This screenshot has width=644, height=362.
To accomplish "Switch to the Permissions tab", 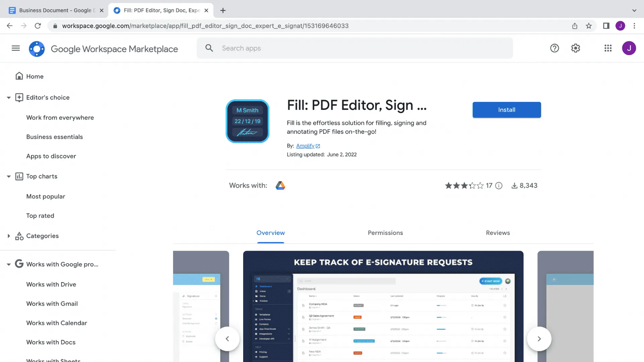I will [x=385, y=233].
